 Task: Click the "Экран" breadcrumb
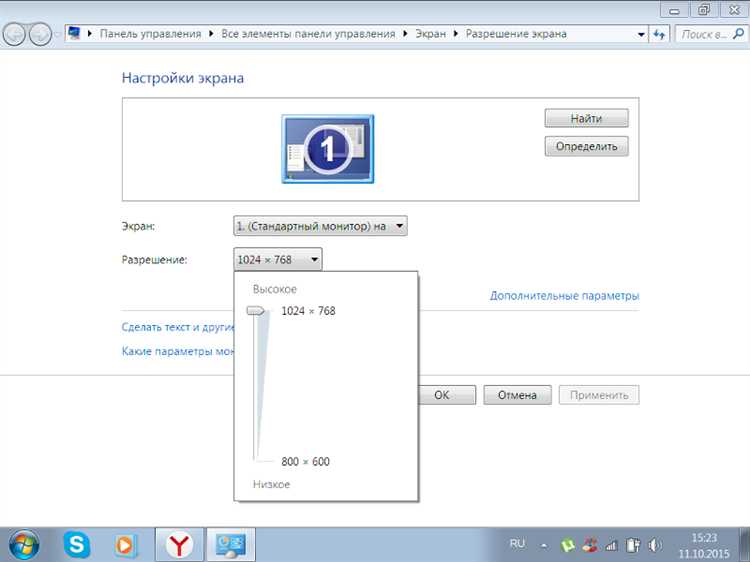click(x=430, y=34)
